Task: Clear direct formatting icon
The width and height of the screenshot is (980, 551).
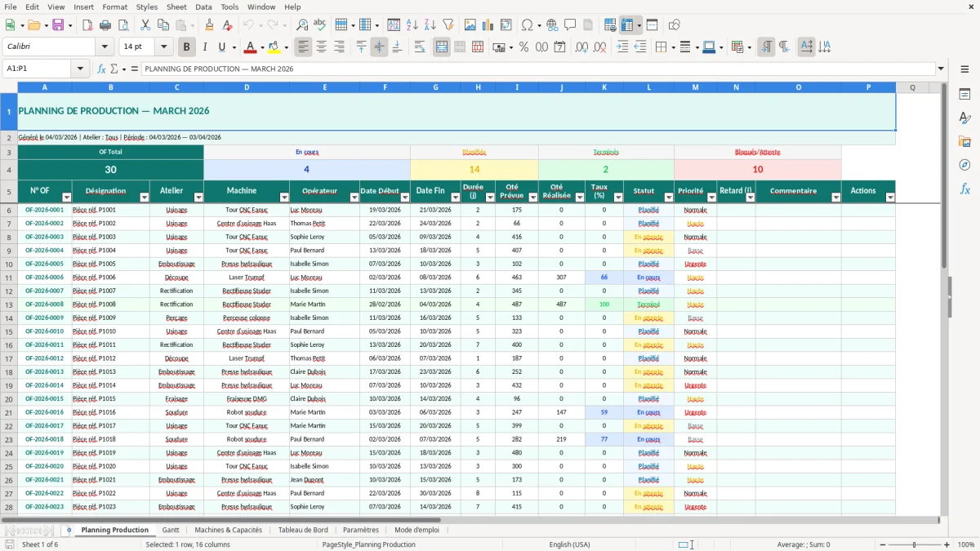Action: tap(227, 25)
